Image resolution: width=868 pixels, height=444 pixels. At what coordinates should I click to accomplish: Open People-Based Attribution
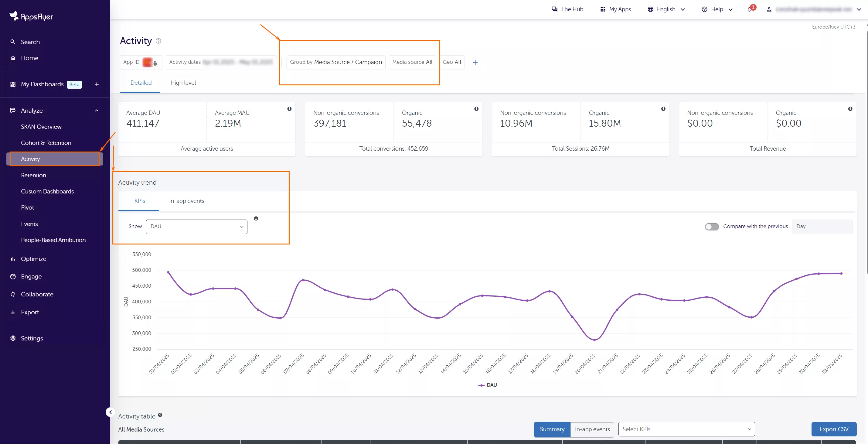pyautogui.click(x=53, y=240)
